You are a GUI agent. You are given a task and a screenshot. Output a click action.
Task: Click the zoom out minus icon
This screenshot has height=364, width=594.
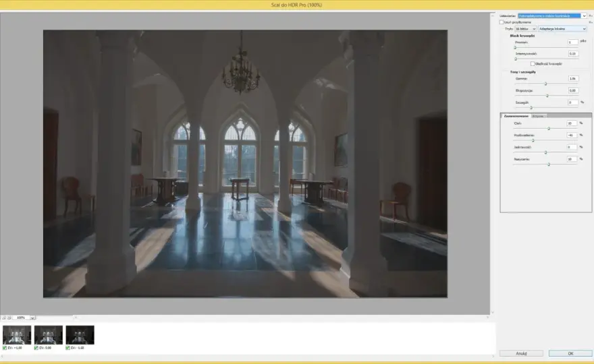tap(3, 317)
